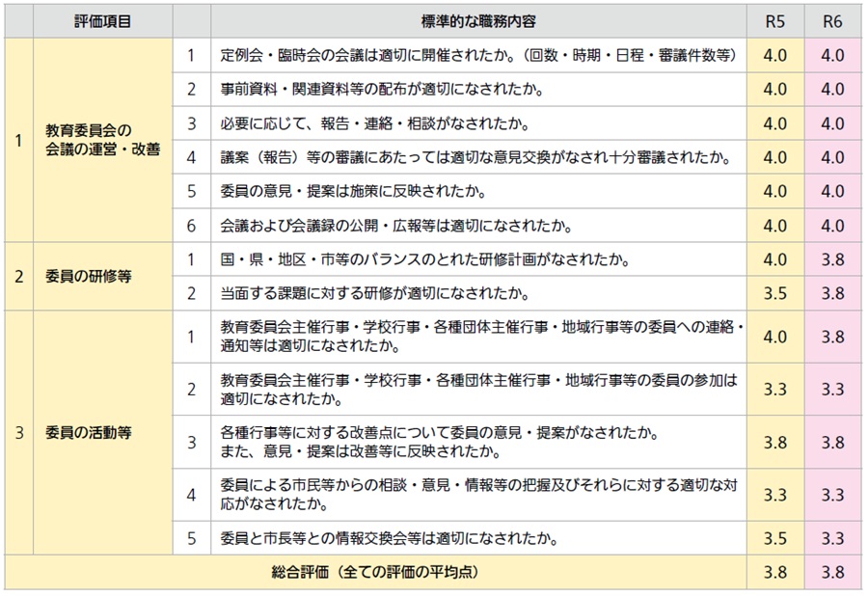
Task: Select the R6 column header
Action: pos(833,20)
